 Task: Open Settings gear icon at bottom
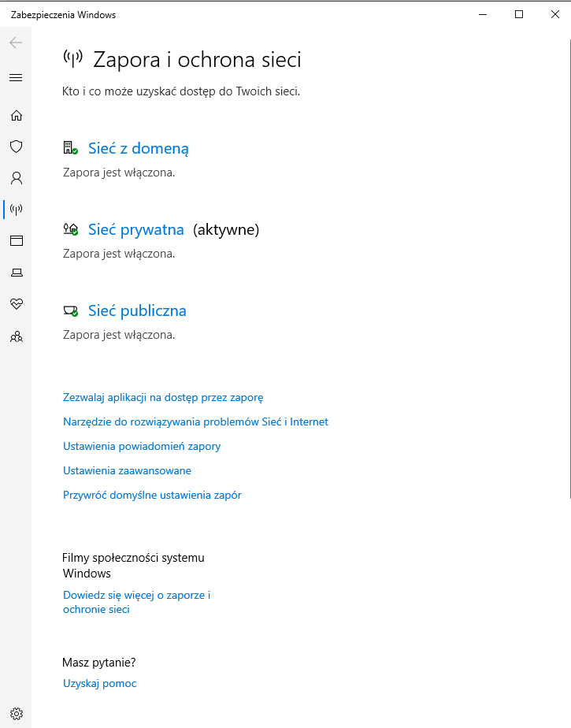[16, 714]
